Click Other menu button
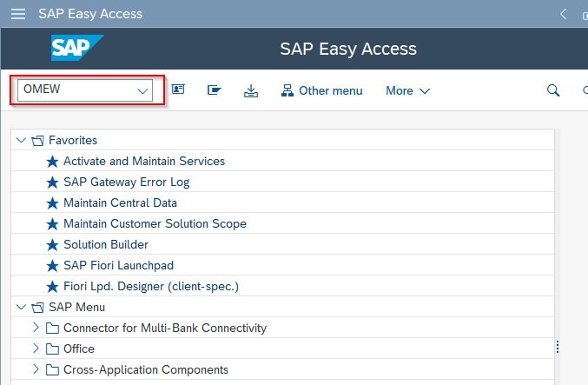This screenshot has width=588, height=385. tap(321, 90)
